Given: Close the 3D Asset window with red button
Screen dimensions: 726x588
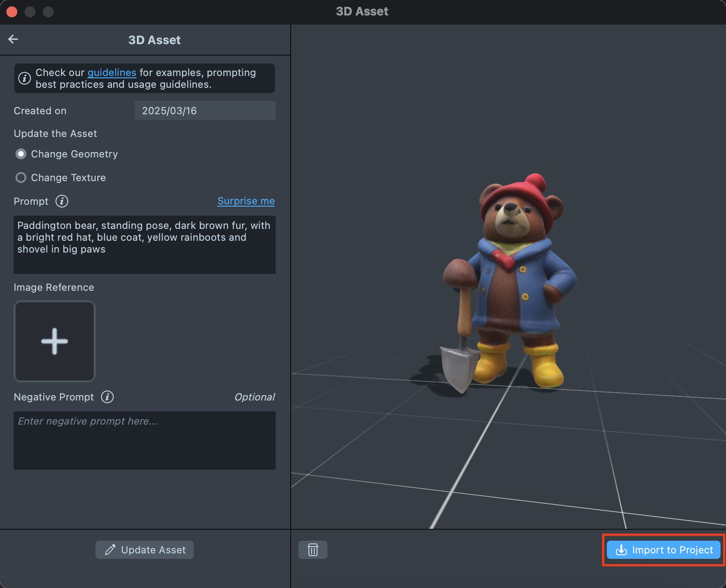Looking at the screenshot, I should coord(12,12).
